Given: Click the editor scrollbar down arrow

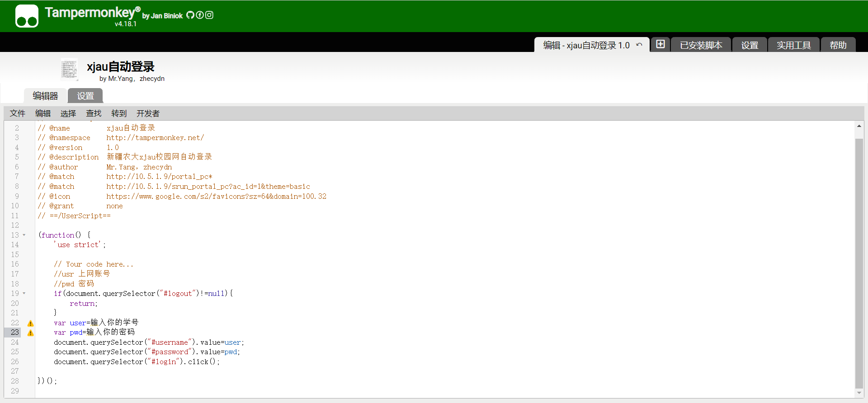Looking at the screenshot, I should pyautogui.click(x=859, y=393).
